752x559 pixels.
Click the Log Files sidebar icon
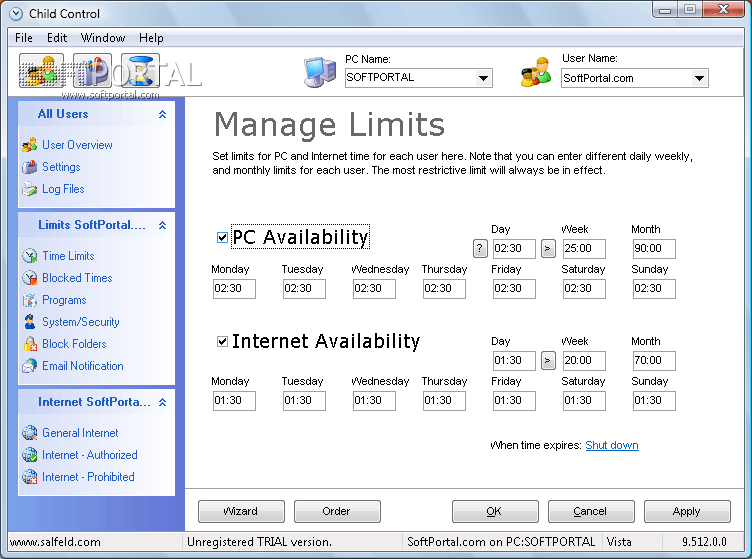(29, 189)
